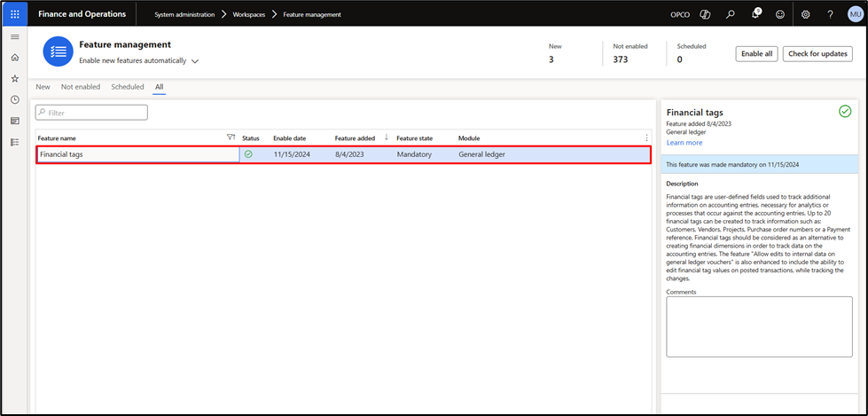Screen dimensions: 868x416
Task: Click the Feature management round icon
Action: point(59,51)
